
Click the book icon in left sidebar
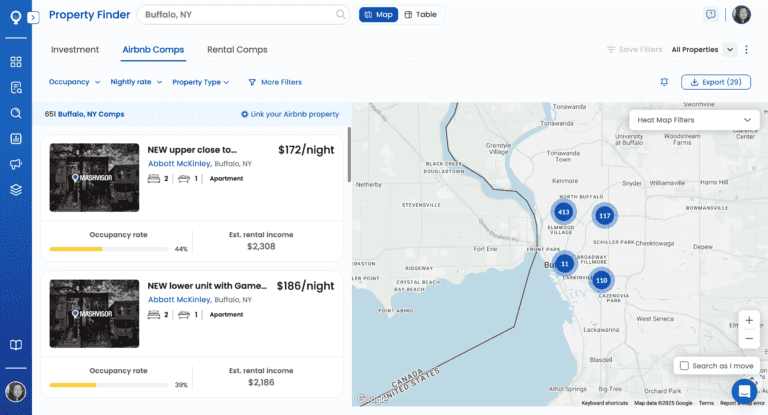pos(16,345)
